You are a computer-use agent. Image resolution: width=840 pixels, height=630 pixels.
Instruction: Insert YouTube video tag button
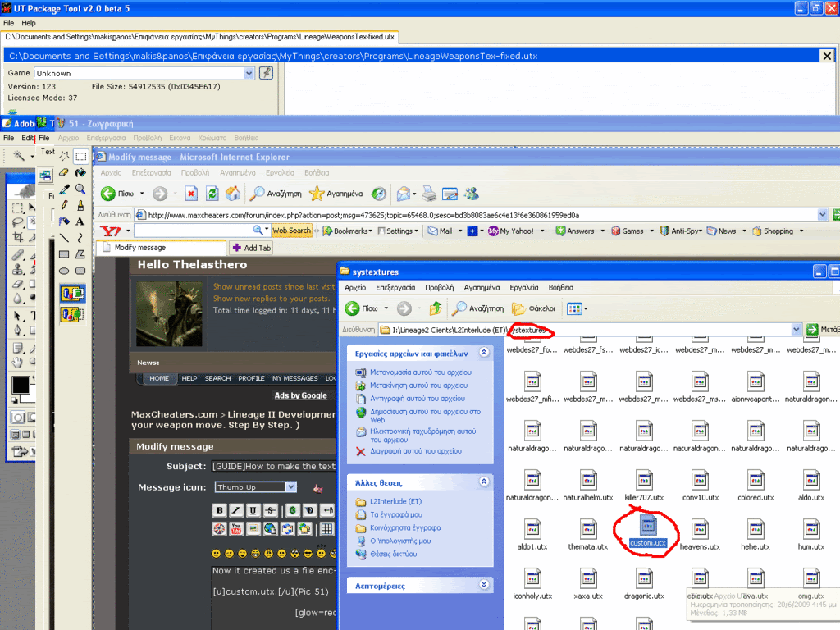click(235, 528)
